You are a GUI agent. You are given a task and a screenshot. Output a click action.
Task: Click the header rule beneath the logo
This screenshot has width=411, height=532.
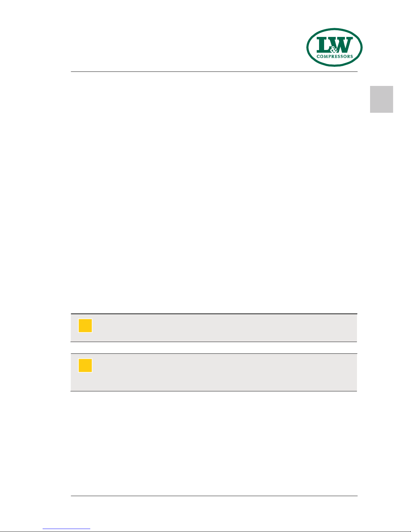pos(214,72)
